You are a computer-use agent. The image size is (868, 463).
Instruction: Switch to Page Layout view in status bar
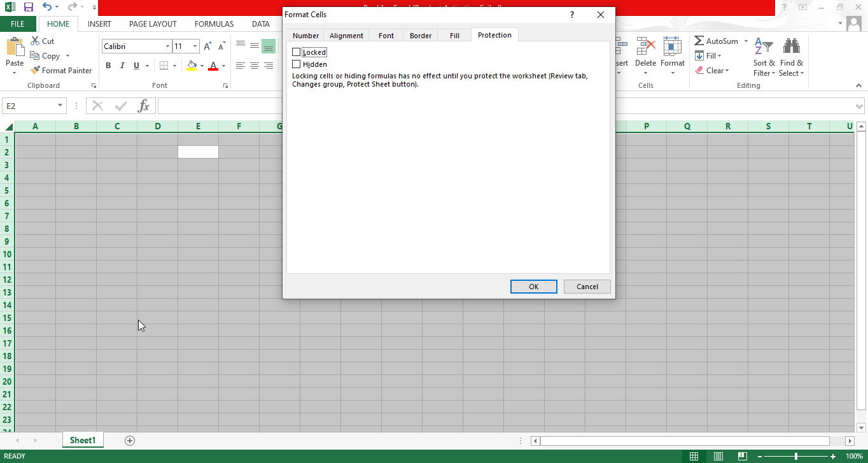tap(718, 456)
